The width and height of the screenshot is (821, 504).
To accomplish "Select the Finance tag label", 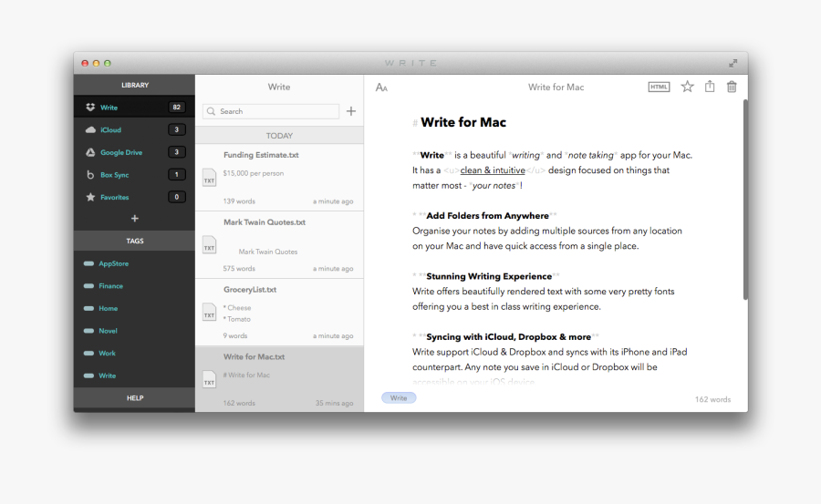I will (110, 286).
